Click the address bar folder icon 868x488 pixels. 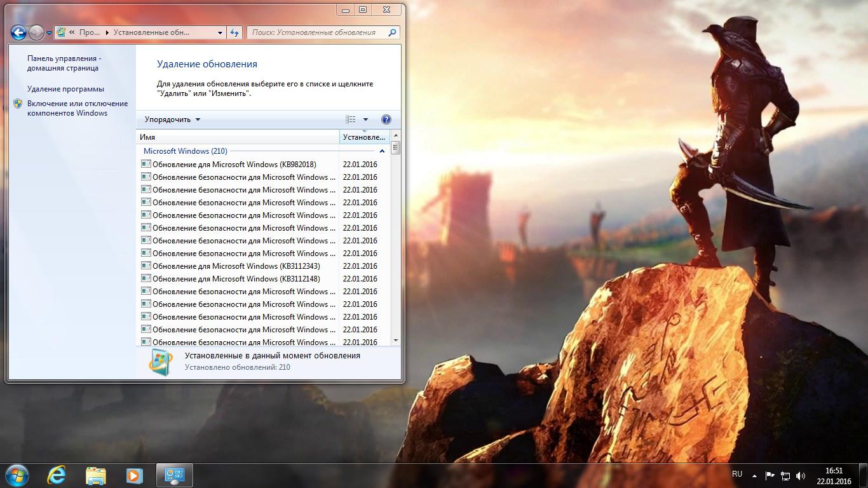[x=62, y=32]
